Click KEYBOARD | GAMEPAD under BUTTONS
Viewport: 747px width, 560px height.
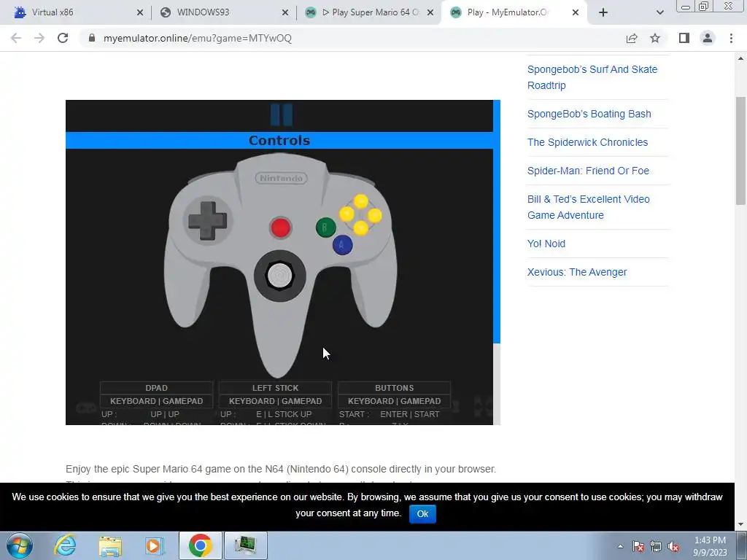(394, 401)
